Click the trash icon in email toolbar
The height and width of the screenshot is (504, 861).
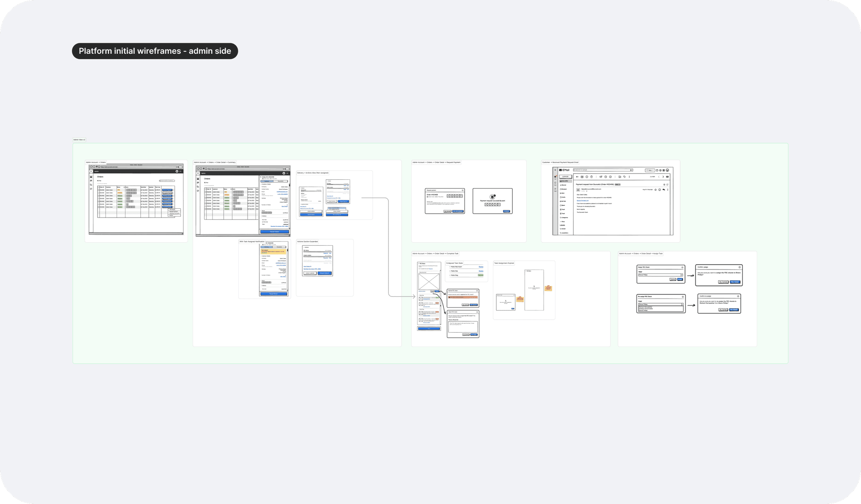click(x=592, y=177)
